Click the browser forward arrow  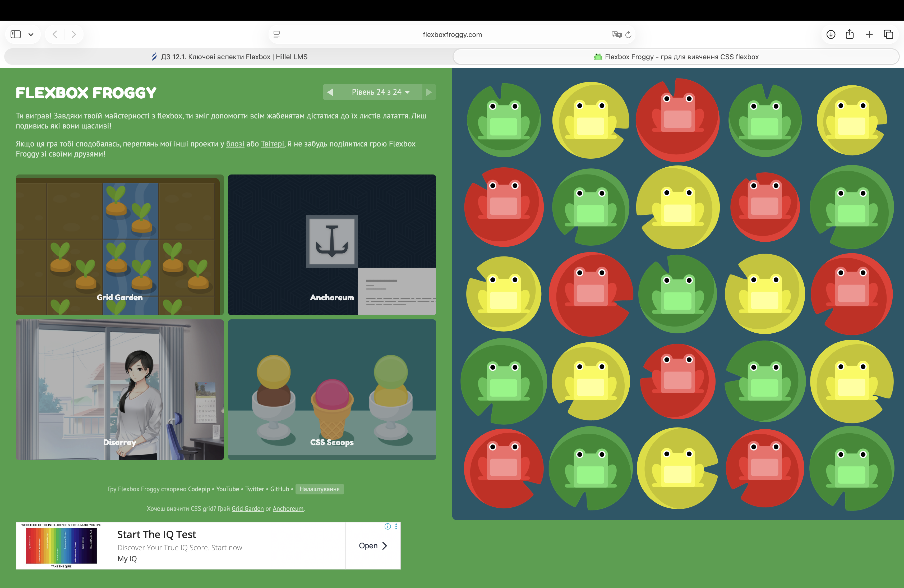tap(74, 35)
